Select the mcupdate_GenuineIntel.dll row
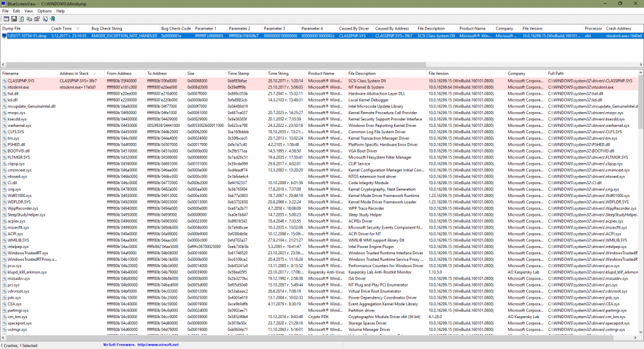 tap(319, 106)
